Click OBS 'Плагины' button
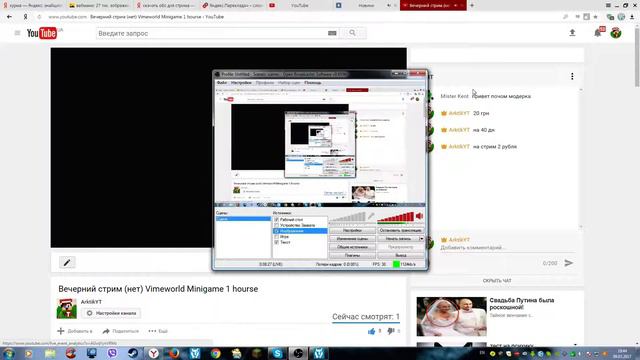The height and width of the screenshot is (360, 640). coord(352,256)
